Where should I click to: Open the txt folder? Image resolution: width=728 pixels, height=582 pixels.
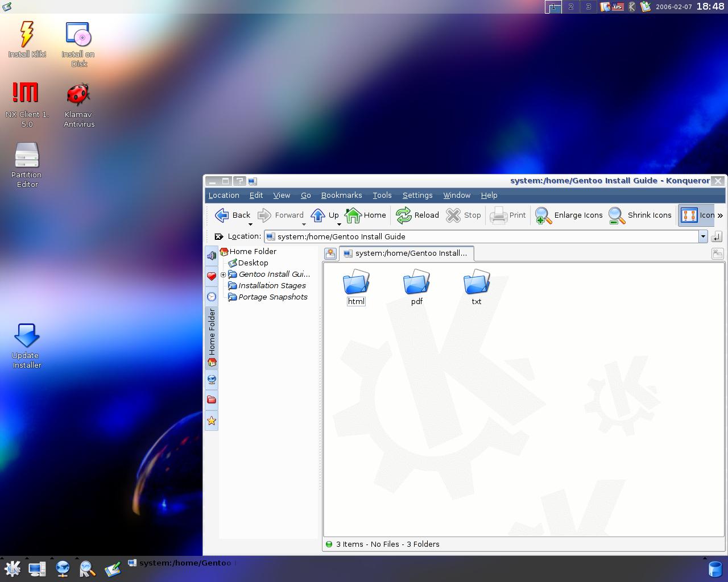pos(477,288)
